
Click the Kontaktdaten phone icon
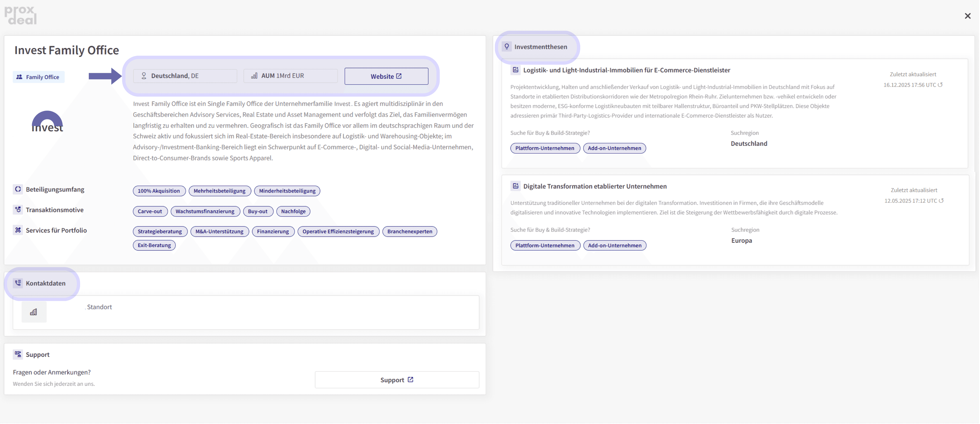(18, 283)
